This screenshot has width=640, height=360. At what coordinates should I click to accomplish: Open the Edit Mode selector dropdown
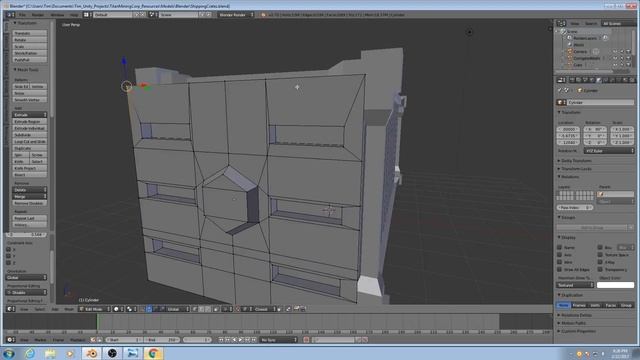94,309
